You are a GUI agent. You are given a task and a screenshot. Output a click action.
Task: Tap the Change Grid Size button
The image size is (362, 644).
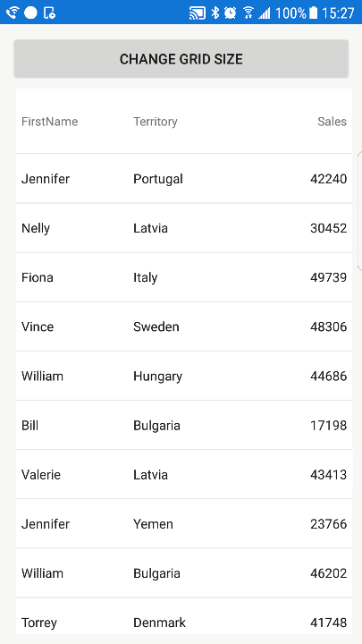[181, 59]
